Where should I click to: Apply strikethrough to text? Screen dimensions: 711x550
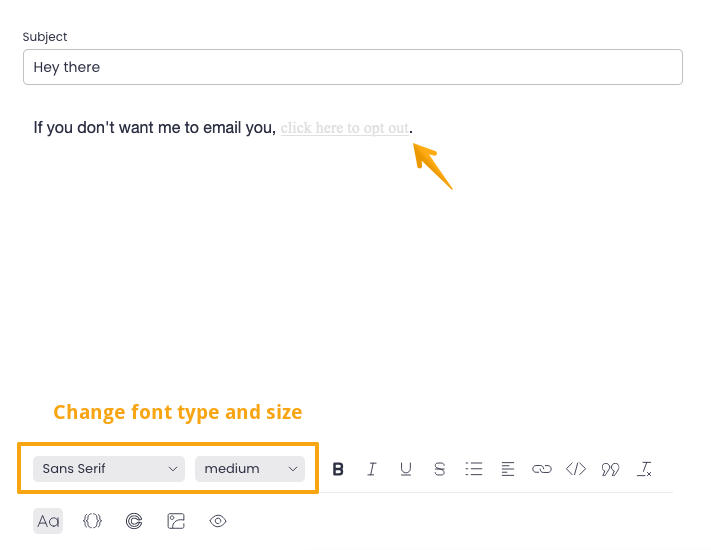click(440, 468)
